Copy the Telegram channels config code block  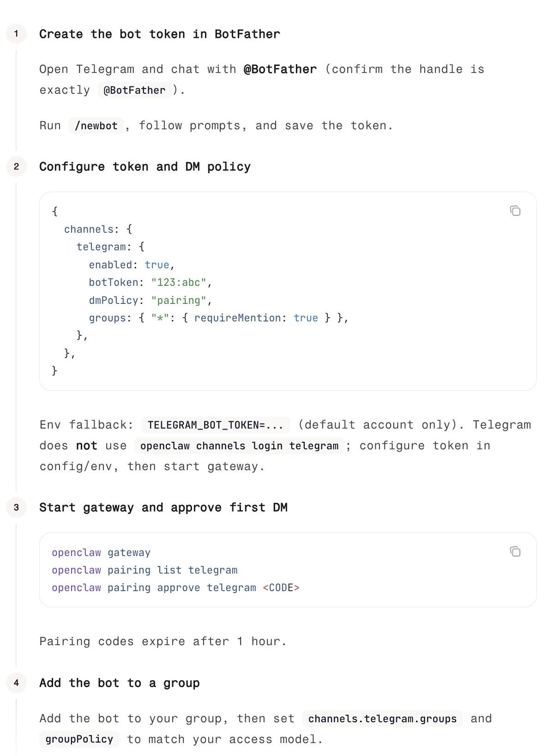(x=515, y=211)
